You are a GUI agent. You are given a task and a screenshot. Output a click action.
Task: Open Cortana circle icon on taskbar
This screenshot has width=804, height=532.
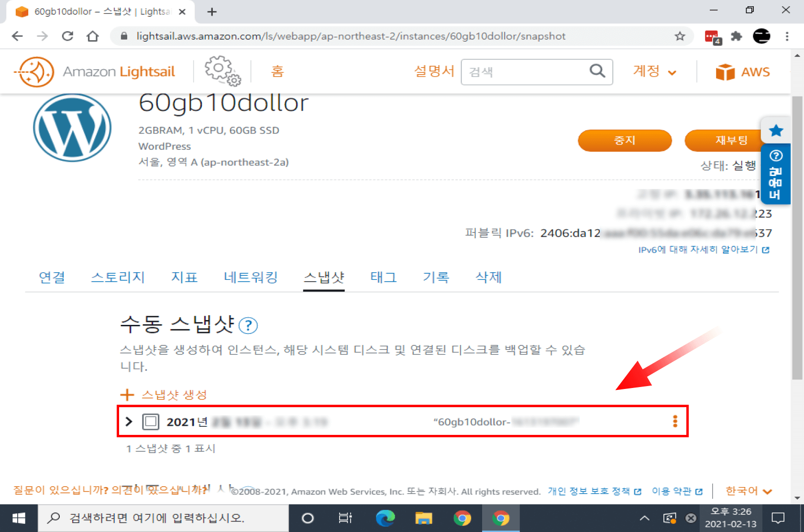(308, 518)
